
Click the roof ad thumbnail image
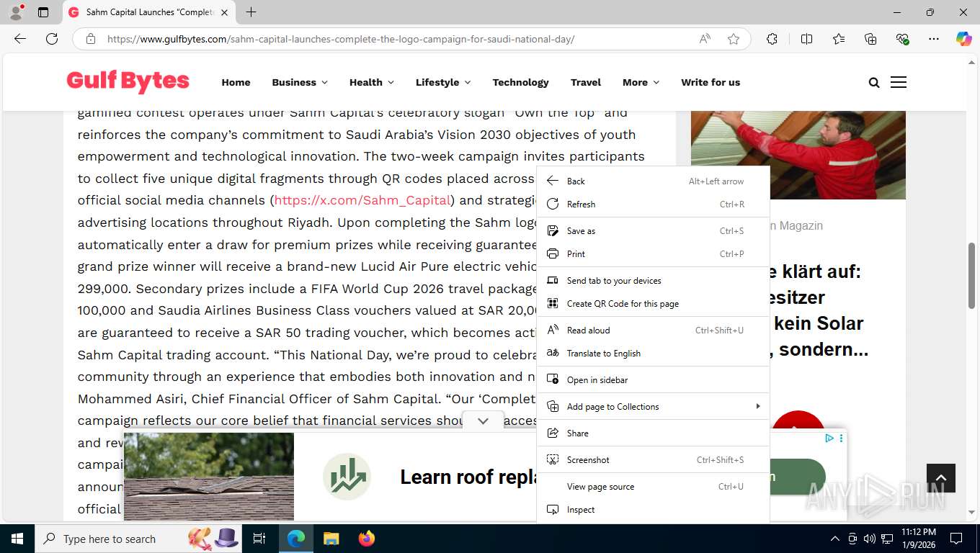(209, 476)
